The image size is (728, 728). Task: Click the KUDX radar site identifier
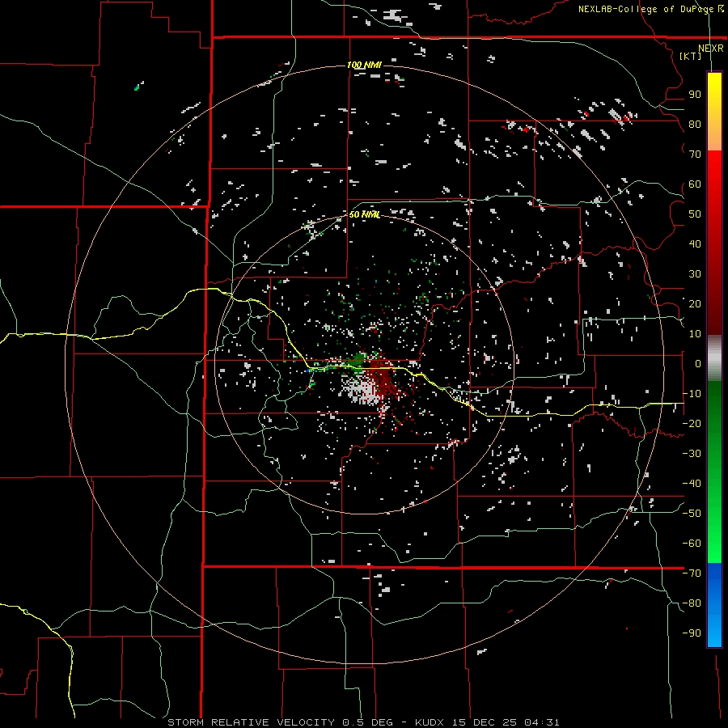tap(430, 722)
